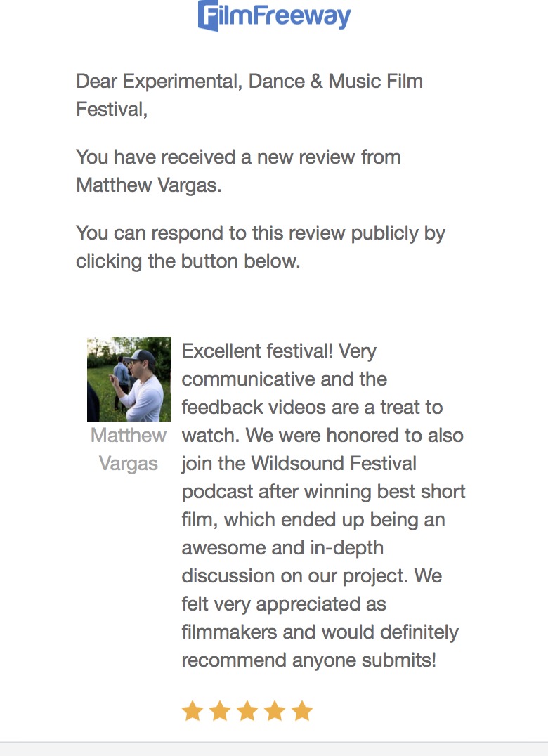Open Matthew Vargas's profile photo

tap(129, 379)
